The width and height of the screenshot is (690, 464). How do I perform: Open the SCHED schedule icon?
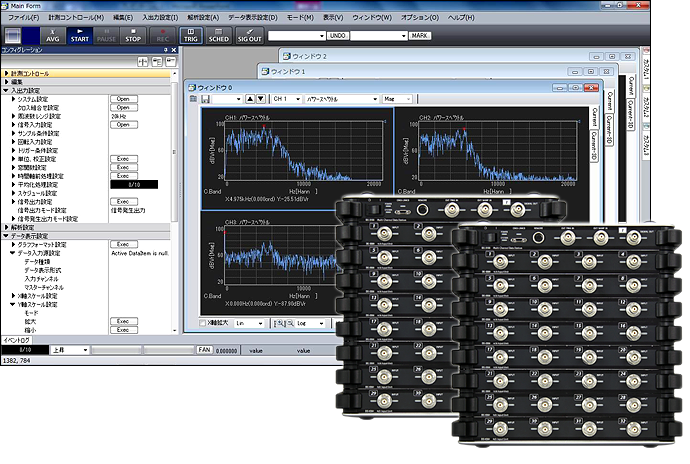pos(219,35)
